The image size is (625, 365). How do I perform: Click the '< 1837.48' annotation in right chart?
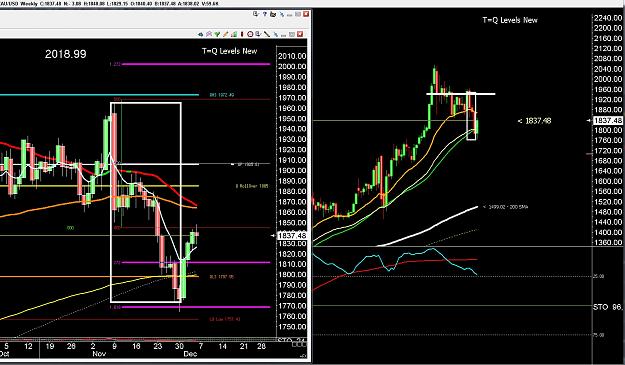(534, 120)
